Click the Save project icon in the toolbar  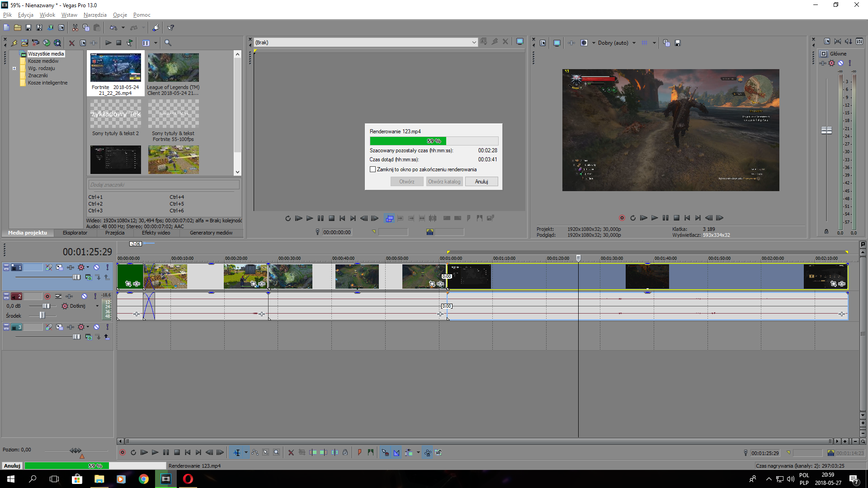28,28
